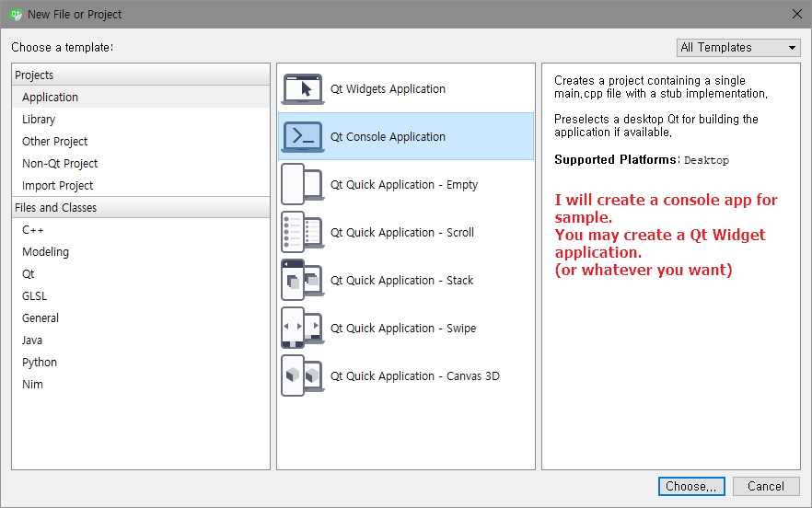Select the Qt Quick Application Swipe icon
This screenshot has width=812, height=508.
[x=302, y=329]
